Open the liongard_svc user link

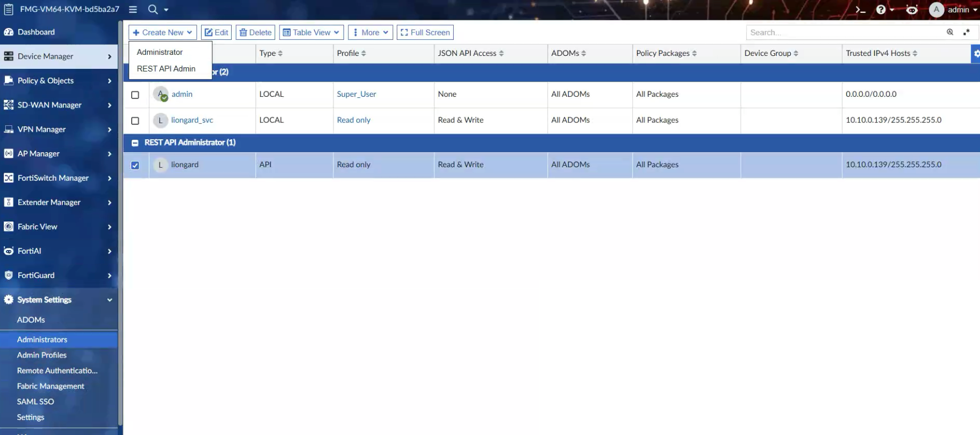click(x=192, y=120)
